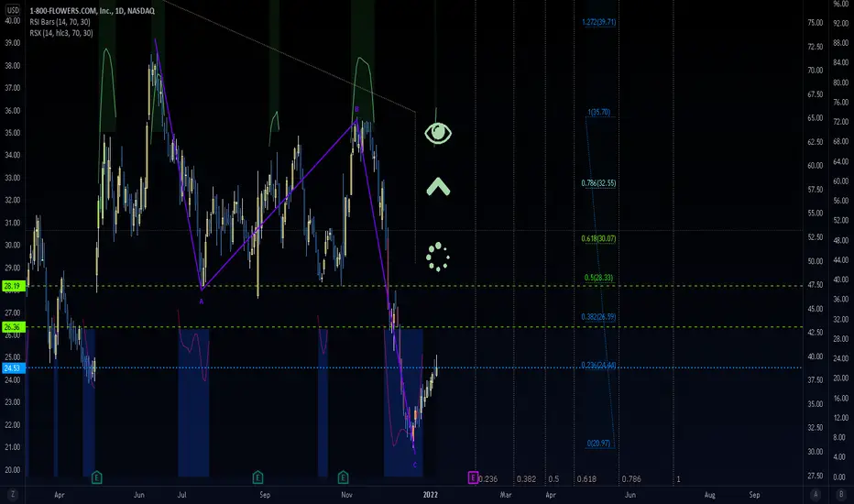The image size is (854, 504).
Task: Toggle the B scale button in the corner
Action: click(841, 495)
